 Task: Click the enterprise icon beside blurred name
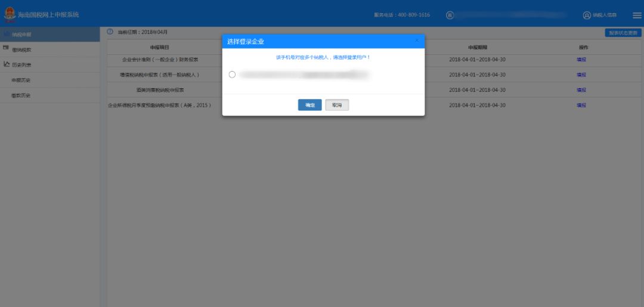[x=450, y=15]
